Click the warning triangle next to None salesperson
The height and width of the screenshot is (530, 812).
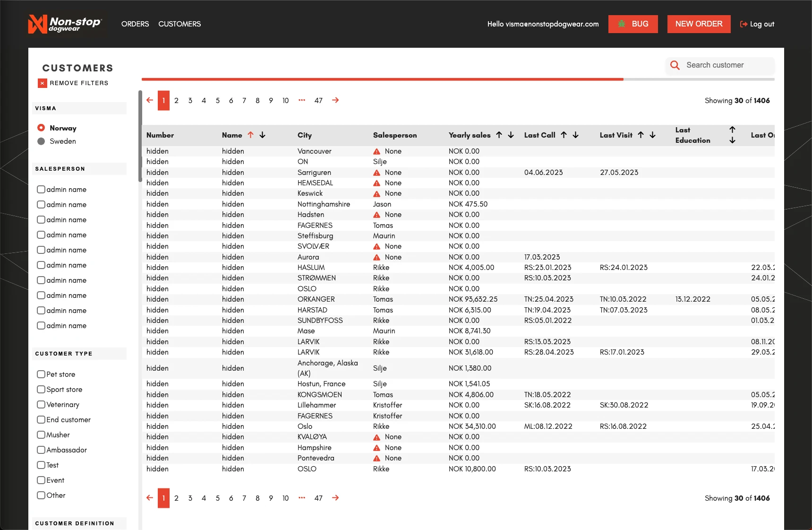tap(376, 151)
